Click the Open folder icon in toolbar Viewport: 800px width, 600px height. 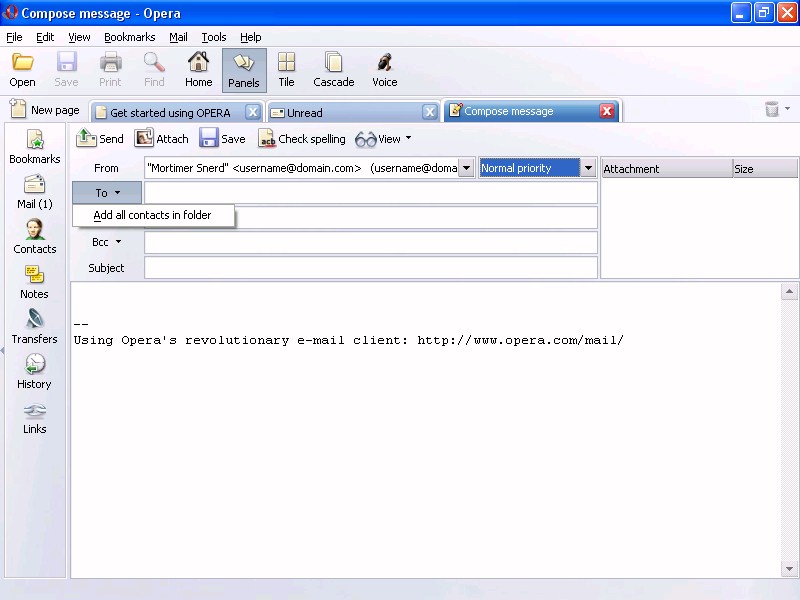22,70
